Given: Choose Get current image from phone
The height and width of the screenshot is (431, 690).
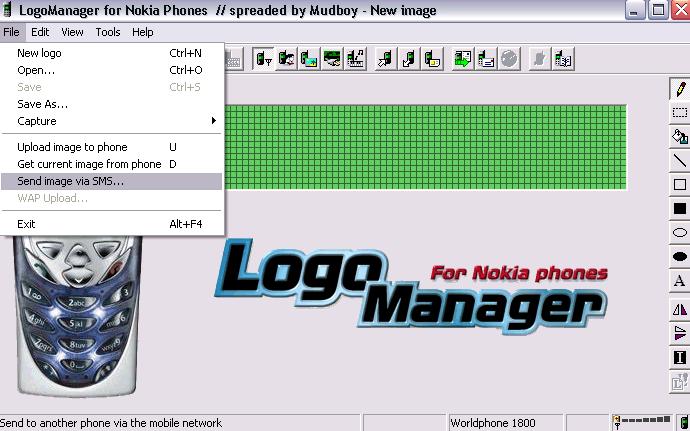Looking at the screenshot, I should click(x=112, y=164).
